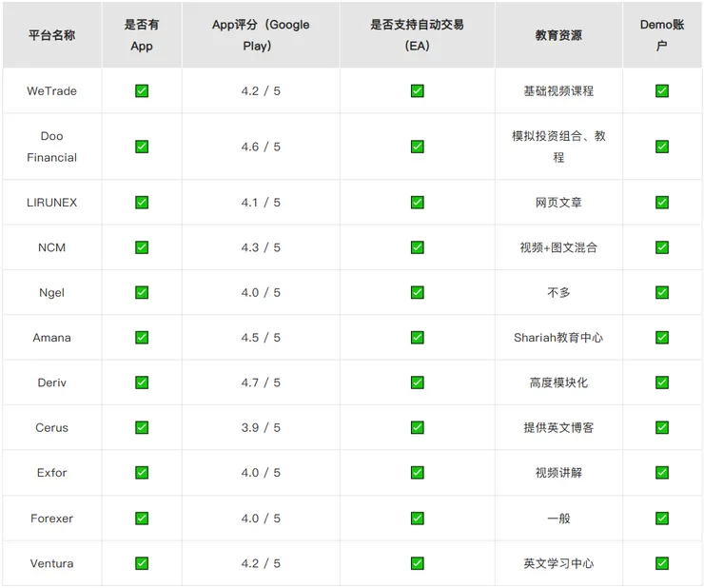
Task: Click Ventura's Demo account checkmark
Action: [x=662, y=563]
